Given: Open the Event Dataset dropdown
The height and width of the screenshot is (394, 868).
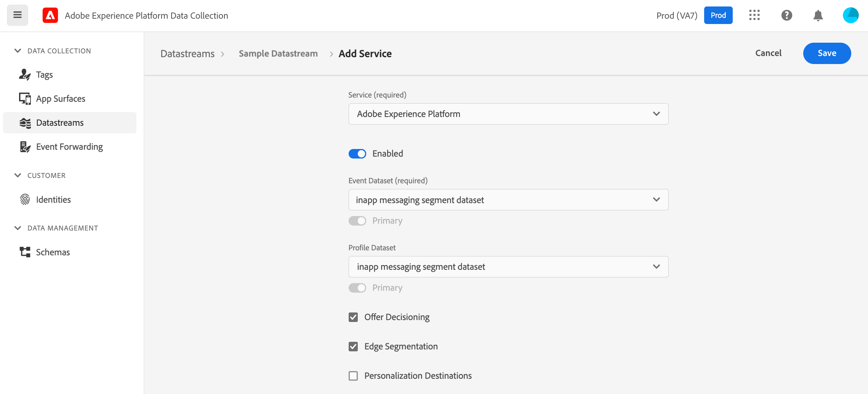Looking at the screenshot, I should coord(508,200).
